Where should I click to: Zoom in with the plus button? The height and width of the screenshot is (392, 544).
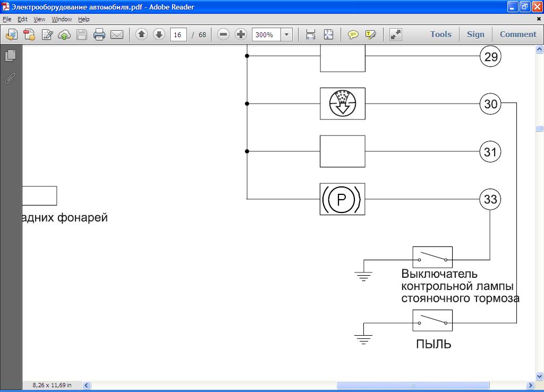click(241, 35)
